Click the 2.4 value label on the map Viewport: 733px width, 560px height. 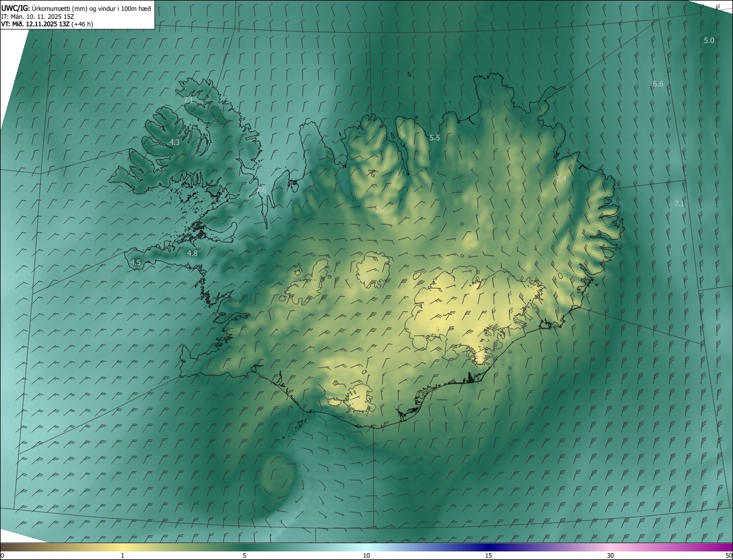pos(561,179)
